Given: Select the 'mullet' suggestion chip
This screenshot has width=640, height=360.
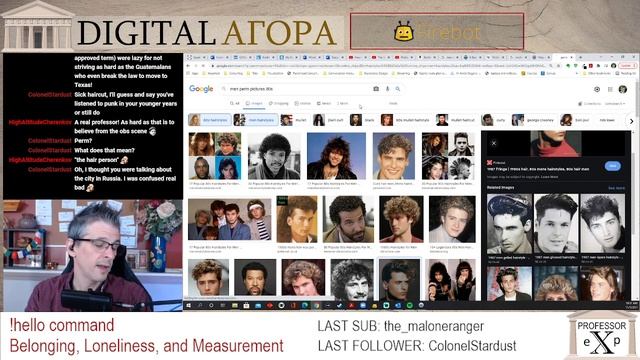Looking at the screenshot, I should coord(294,120).
